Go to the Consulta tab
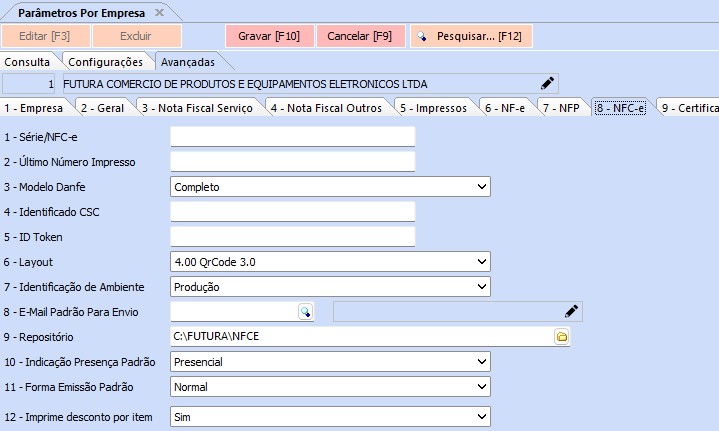The height and width of the screenshot is (431, 719). pos(27,62)
